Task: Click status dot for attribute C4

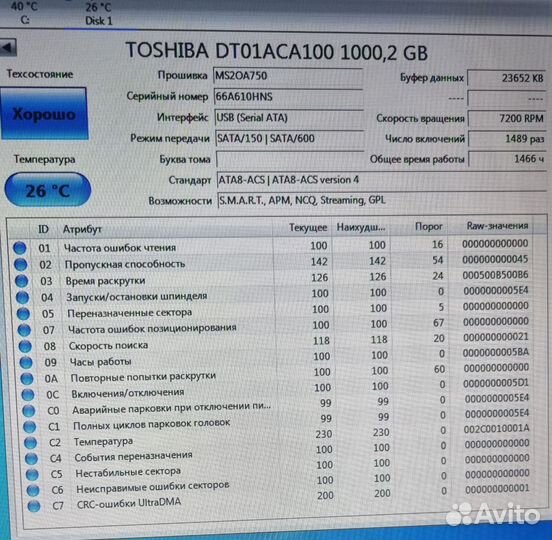Action: (x=31, y=459)
